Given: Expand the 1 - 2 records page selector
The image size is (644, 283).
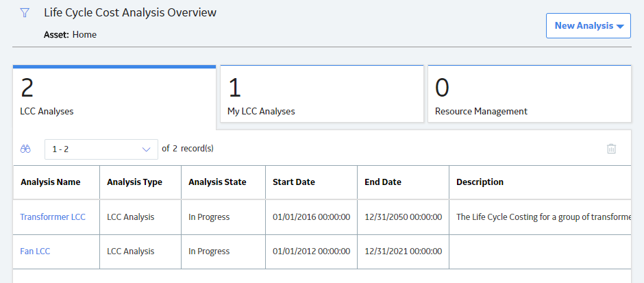Looking at the screenshot, I should [101, 149].
